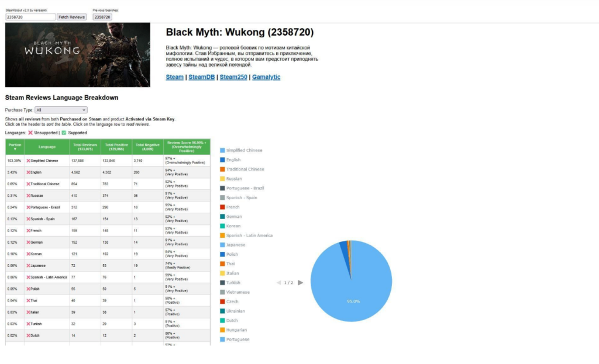
Task: Open the Steam250 link
Action: coord(233,77)
